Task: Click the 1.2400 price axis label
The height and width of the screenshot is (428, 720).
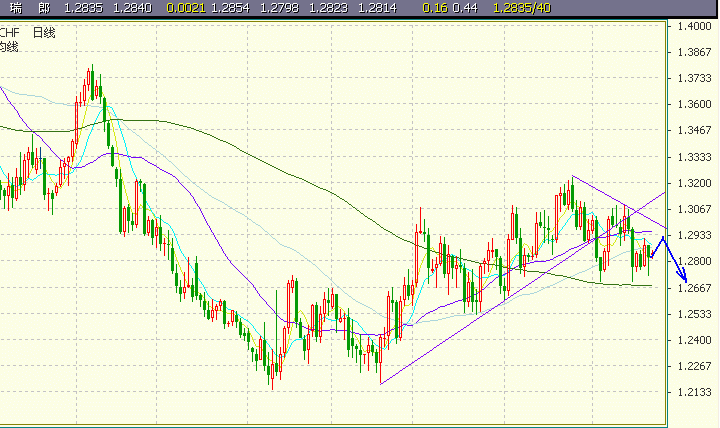Action: (694, 340)
